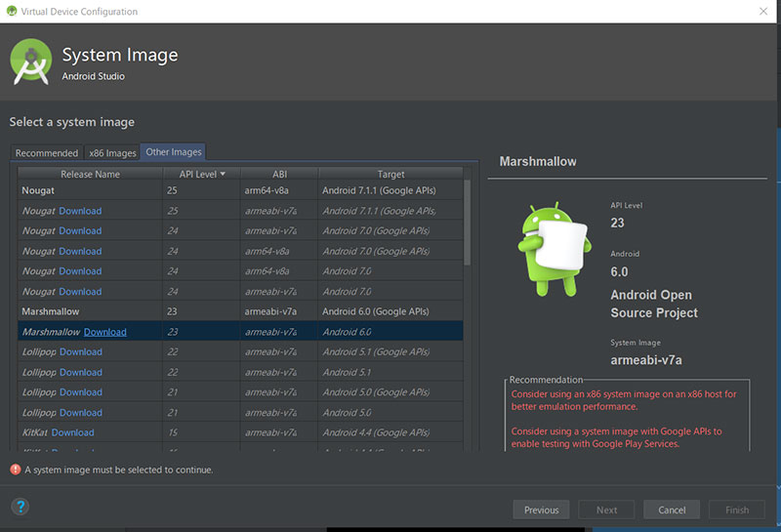The width and height of the screenshot is (781, 532).
Task: Click the help question mark icon
Action: (x=21, y=507)
